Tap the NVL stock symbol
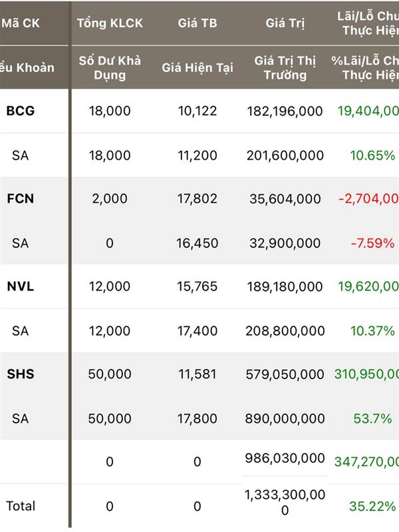This screenshot has width=399, height=532. 21,287
